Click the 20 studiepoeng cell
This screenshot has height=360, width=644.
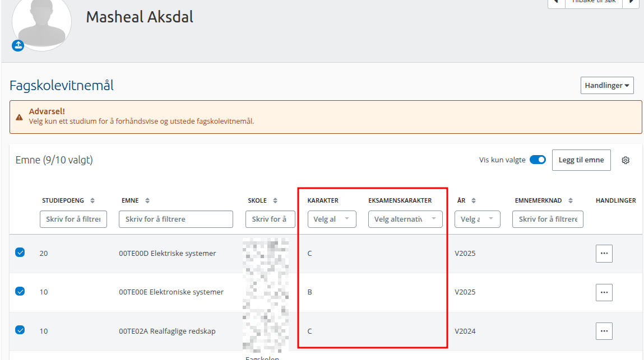click(x=44, y=254)
